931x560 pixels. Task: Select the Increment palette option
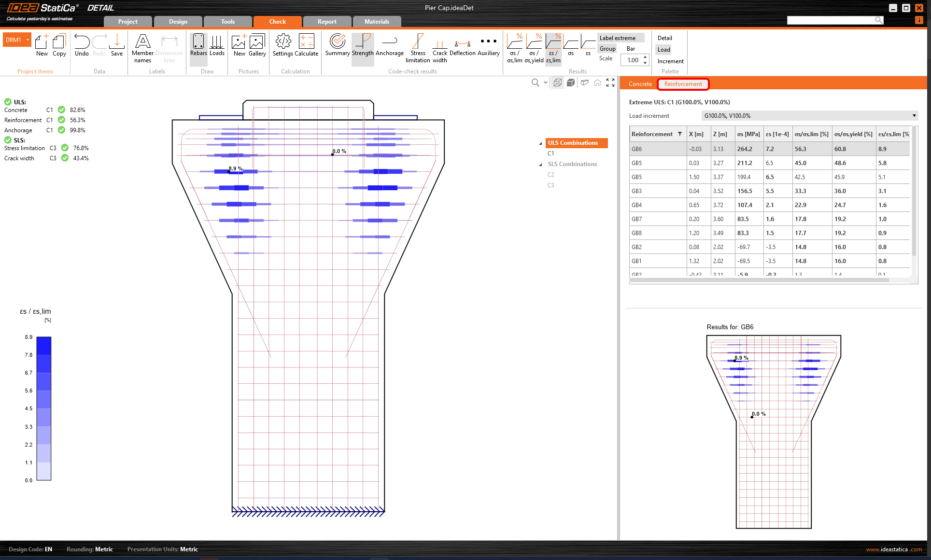[670, 61]
